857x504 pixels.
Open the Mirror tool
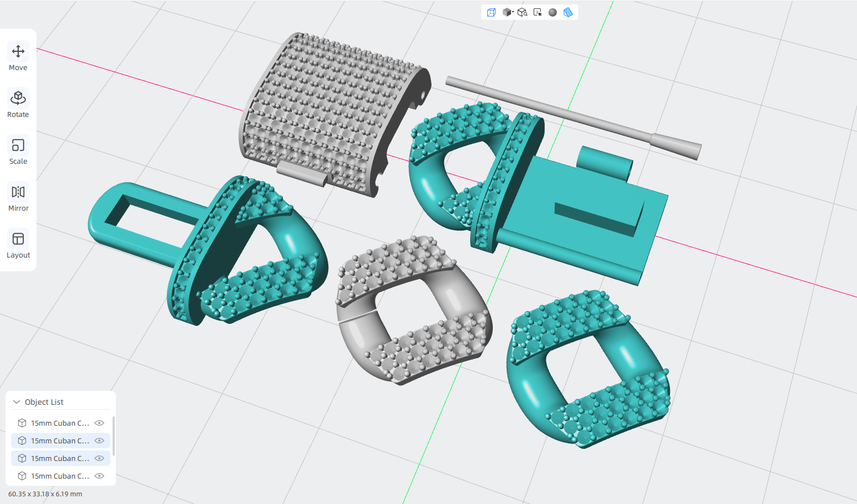[18, 198]
